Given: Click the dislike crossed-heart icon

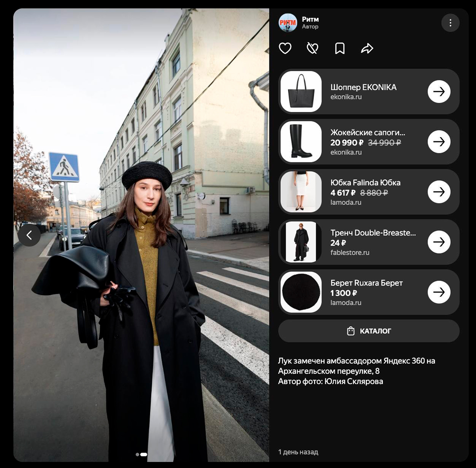Looking at the screenshot, I should click(313, 48).
